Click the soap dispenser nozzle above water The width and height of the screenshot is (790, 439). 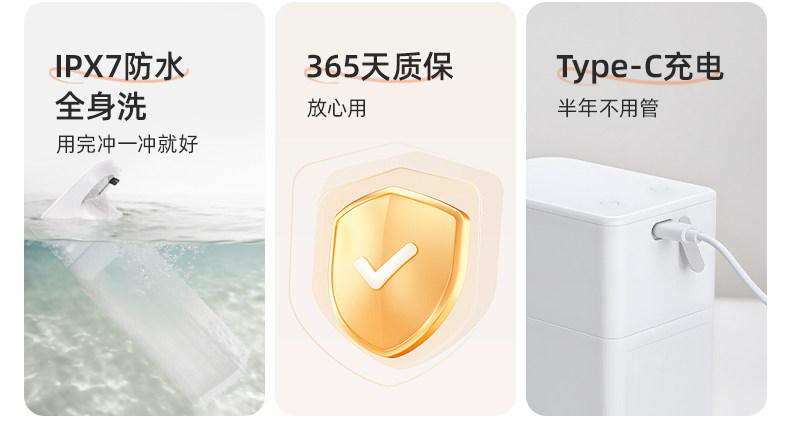(x=86, y=191)
